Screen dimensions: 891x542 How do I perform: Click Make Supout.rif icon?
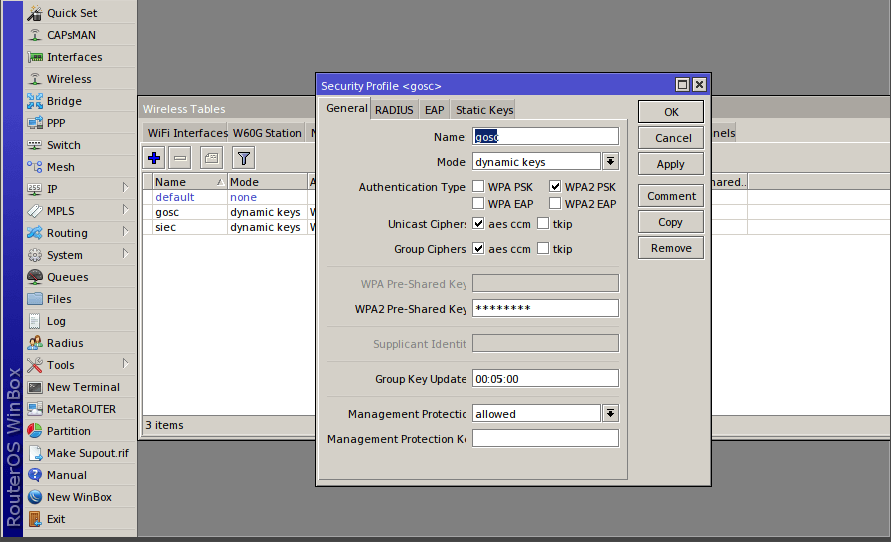[35, 453]
